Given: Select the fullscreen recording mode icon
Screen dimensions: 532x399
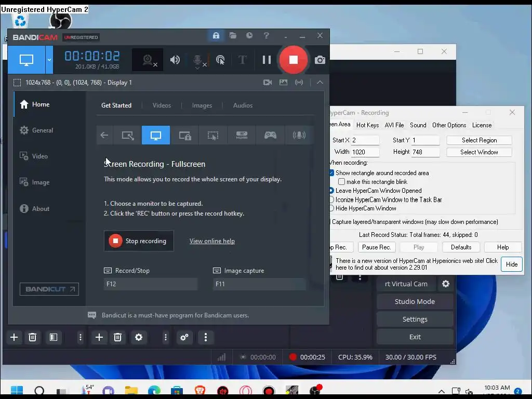Looking at the screenshot, I should point(156,135).
